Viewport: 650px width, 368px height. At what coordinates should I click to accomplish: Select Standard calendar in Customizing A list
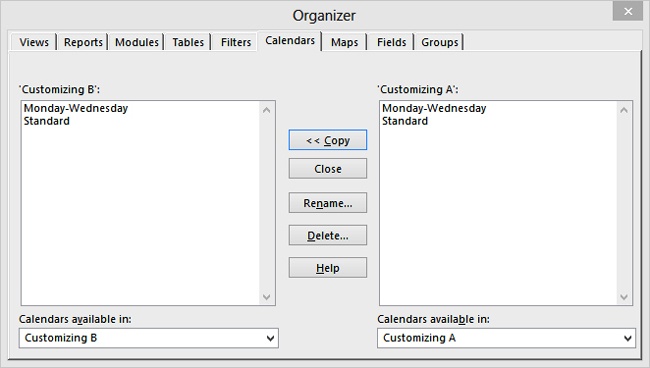(x=405, y=121)
